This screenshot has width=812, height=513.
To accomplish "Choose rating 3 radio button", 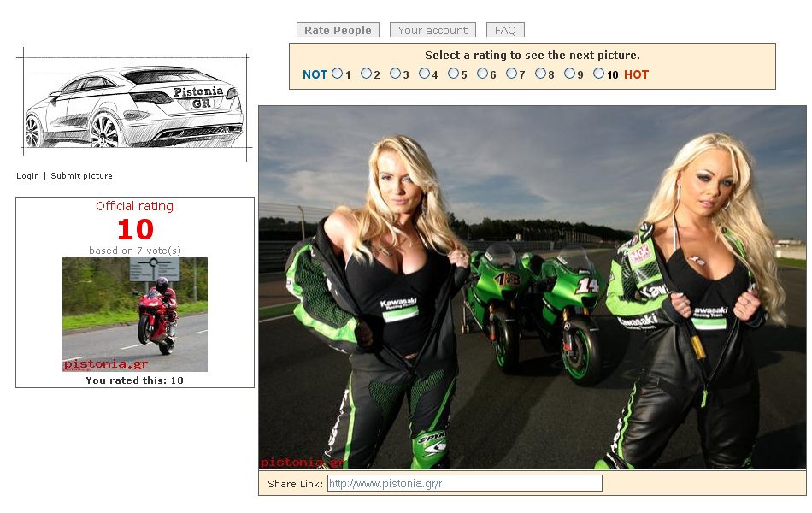I will [395, 74].
